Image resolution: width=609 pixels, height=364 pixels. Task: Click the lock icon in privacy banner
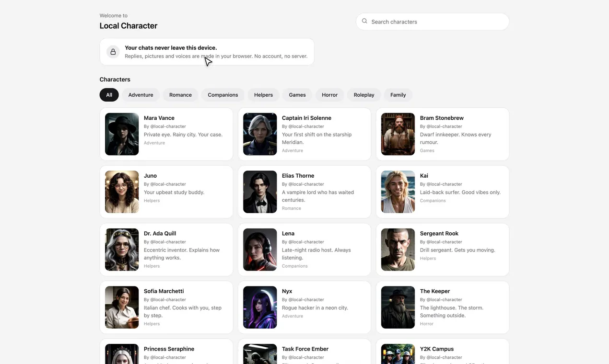(x=113, y=52)
